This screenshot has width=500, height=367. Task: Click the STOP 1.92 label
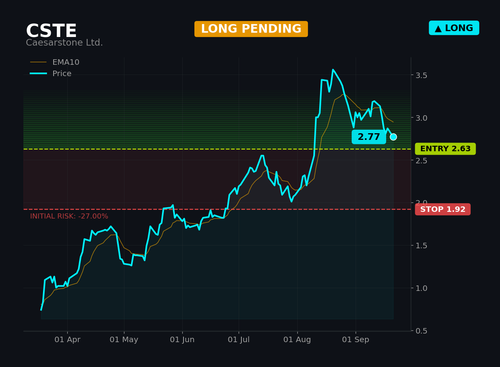pos(443,209)
